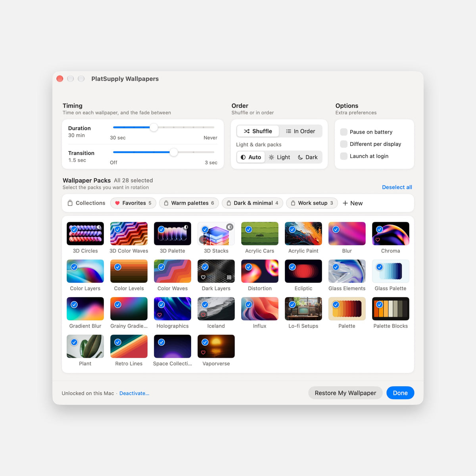
Task: Click the Collections folder icon
Action: [x=70, y=203]
